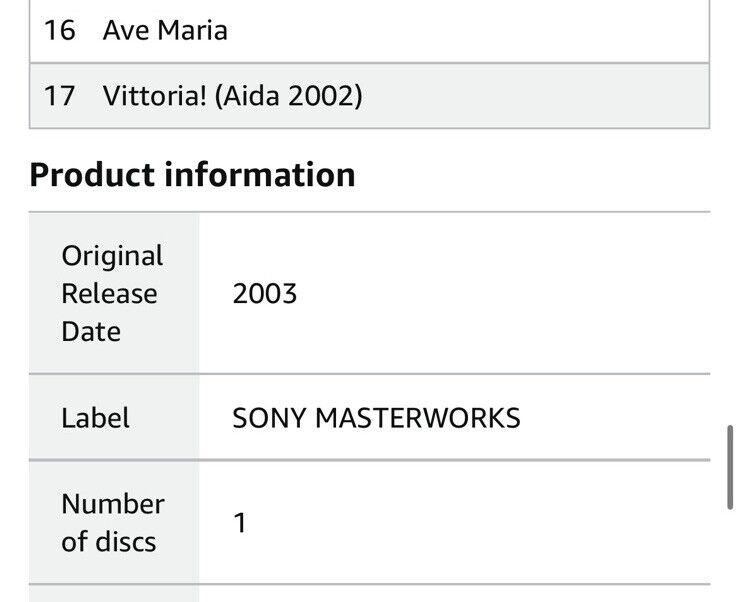Viewport: 739px width, 602px height.
Task: Click the word "Date" in the table
Action: tap(91, 332)
